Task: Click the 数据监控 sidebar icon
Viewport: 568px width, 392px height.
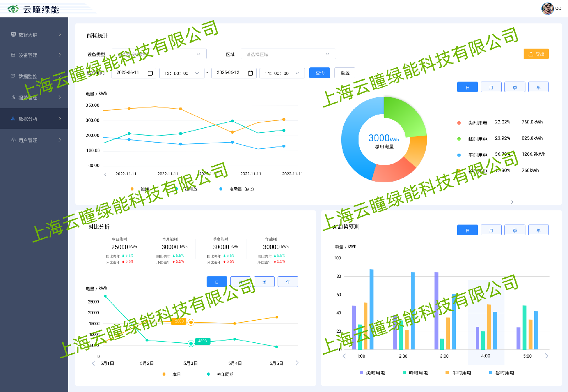Action: click(x=13, y=76)
